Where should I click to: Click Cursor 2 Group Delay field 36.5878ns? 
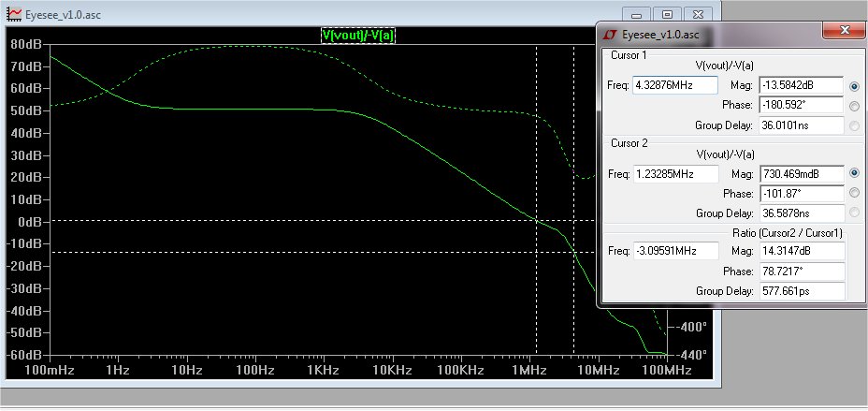[x=802, y=213]
